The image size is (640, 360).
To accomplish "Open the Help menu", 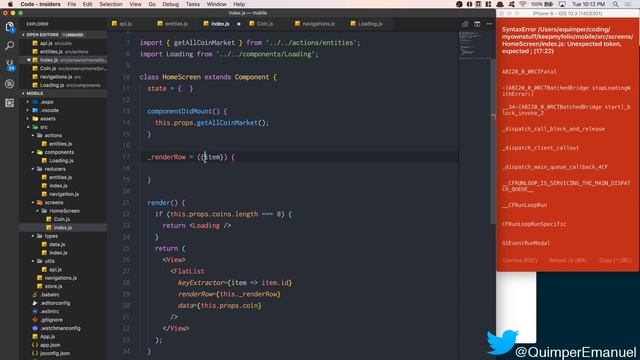I will point(239,4).
